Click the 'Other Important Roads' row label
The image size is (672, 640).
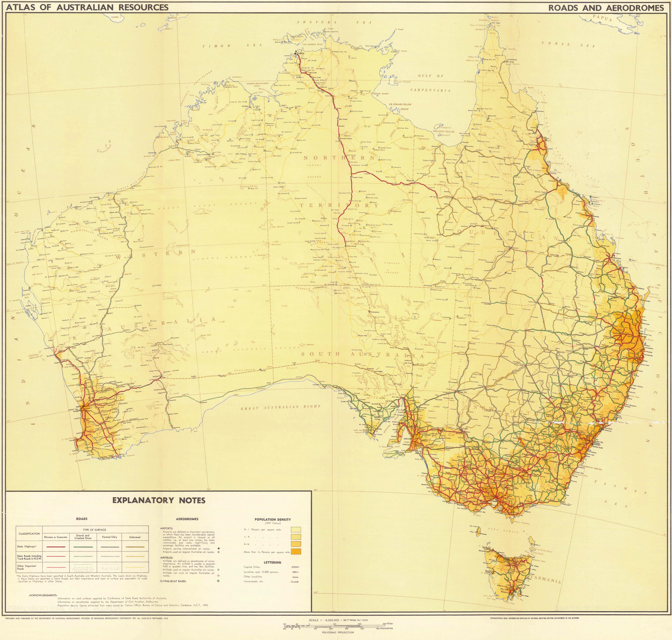point(27,567)
